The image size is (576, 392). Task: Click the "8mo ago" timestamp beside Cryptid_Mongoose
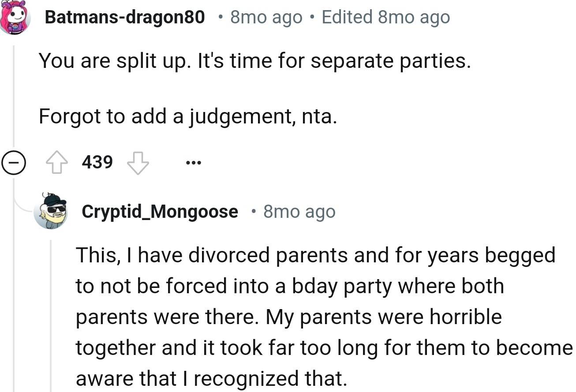pyautogui.click(x=299, y=212)
